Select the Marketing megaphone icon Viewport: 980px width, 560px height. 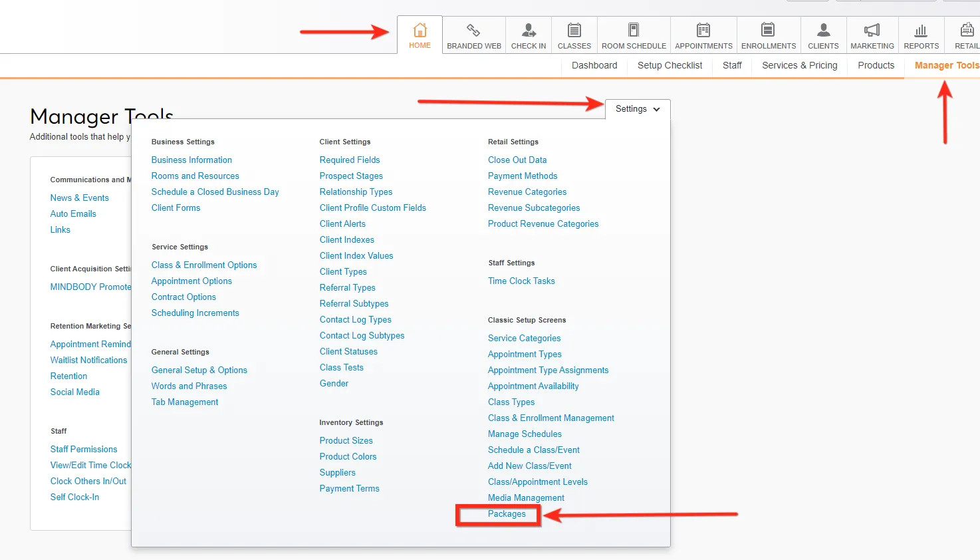click(x=872, y=30)
